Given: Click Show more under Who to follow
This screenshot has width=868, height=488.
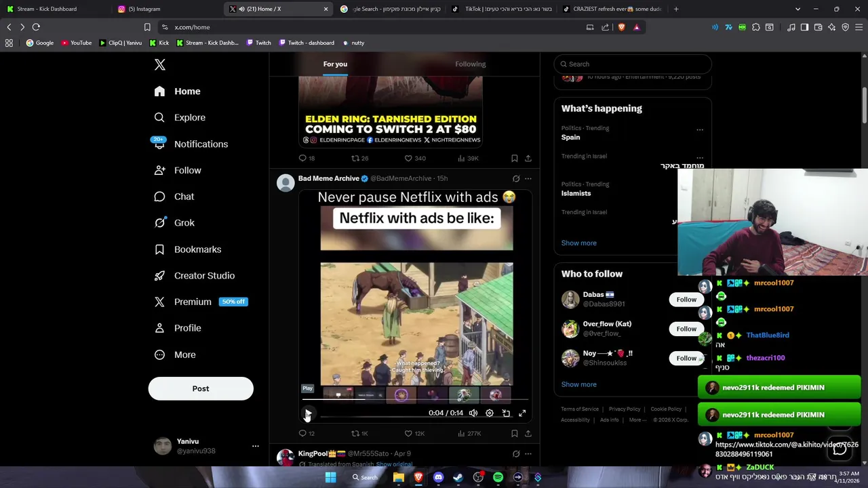Looking at the screenshot, I should point(579,384).
